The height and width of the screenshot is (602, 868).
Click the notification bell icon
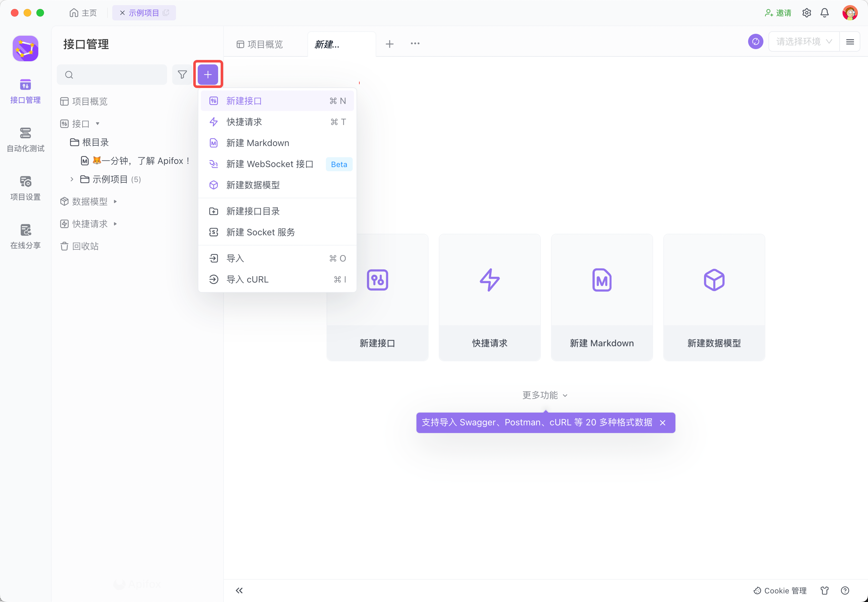pos(825,13)
